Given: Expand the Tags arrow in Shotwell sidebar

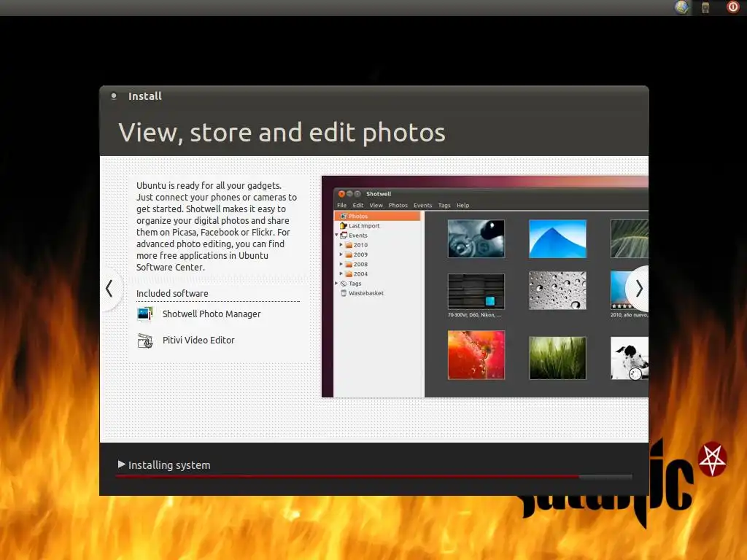Looking at the screenshot, I should coord(336,284).
